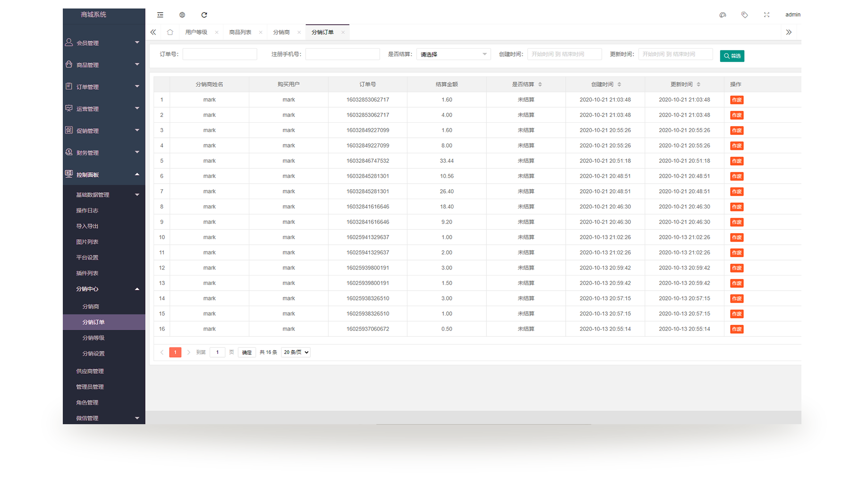Go to next page arrow

tap(188, 352)
